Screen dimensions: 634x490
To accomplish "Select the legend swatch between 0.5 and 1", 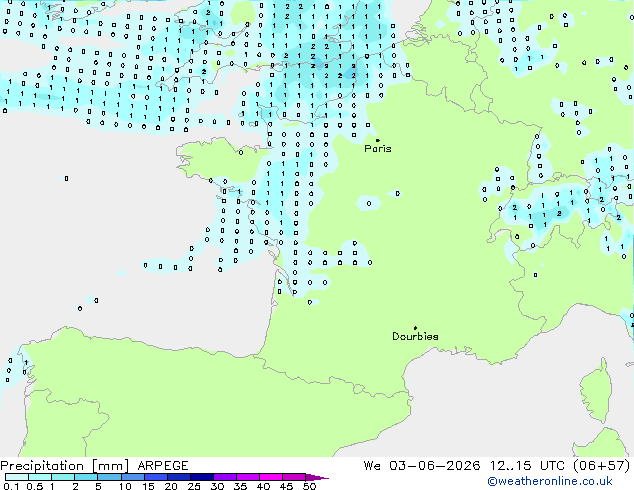I will tap(40, 477).
